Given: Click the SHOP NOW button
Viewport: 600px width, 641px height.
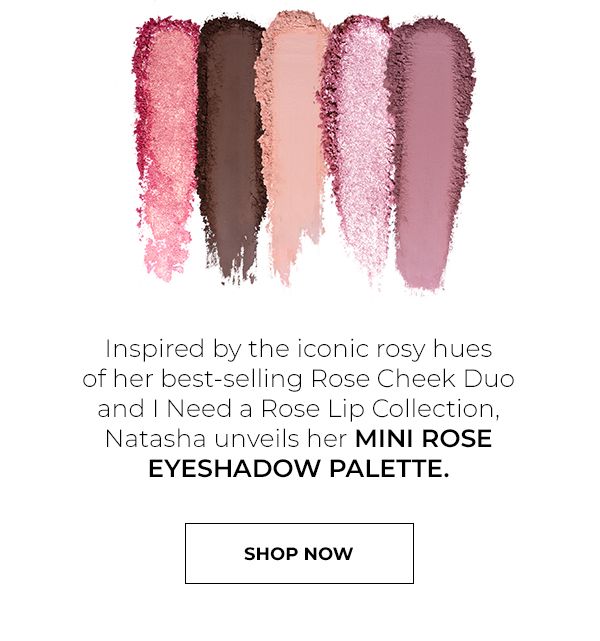Looking at the screenshot, I should click(299, 553).
